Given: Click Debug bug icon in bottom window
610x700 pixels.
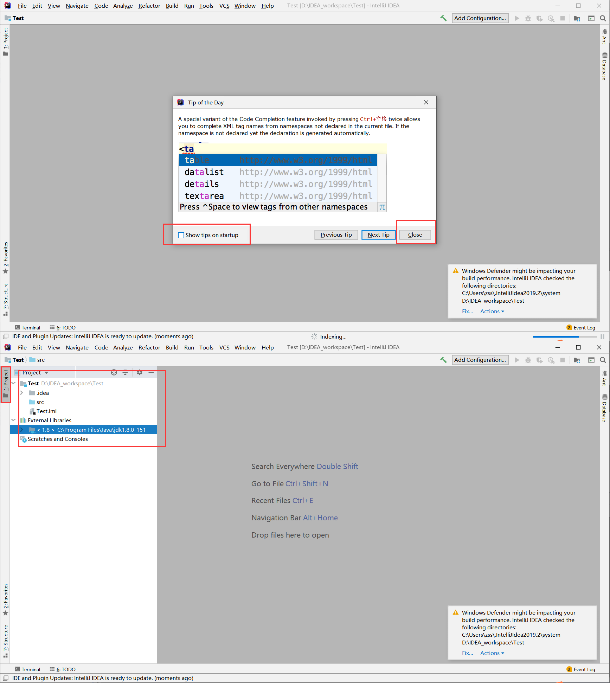Looking at the screenshot, I should (528, 360).
